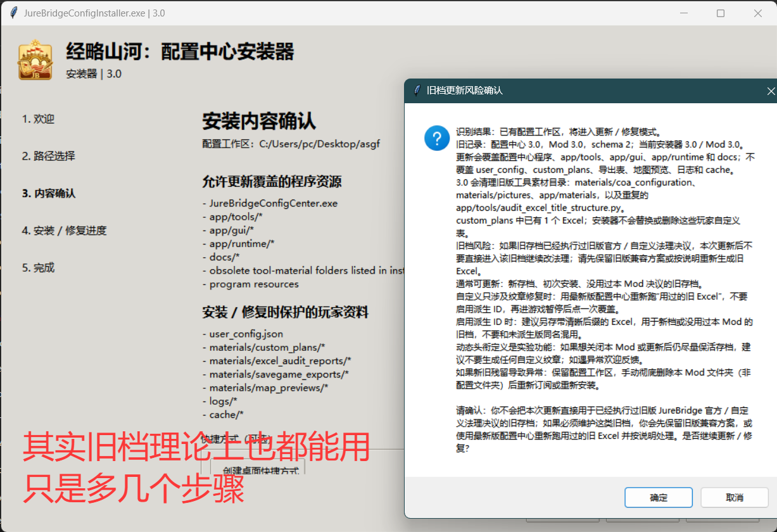Click 确定 to confirm the update
Screen dimensions: 777x532
click(659, 497)
